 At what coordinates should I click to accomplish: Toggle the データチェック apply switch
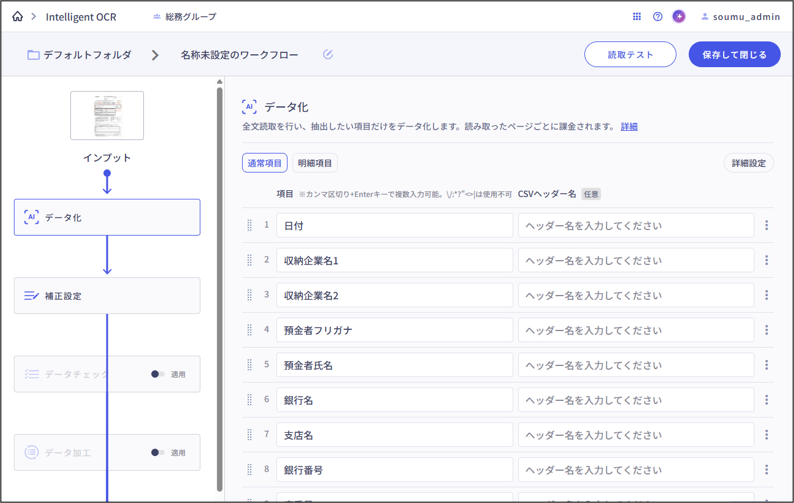(157, 374)
